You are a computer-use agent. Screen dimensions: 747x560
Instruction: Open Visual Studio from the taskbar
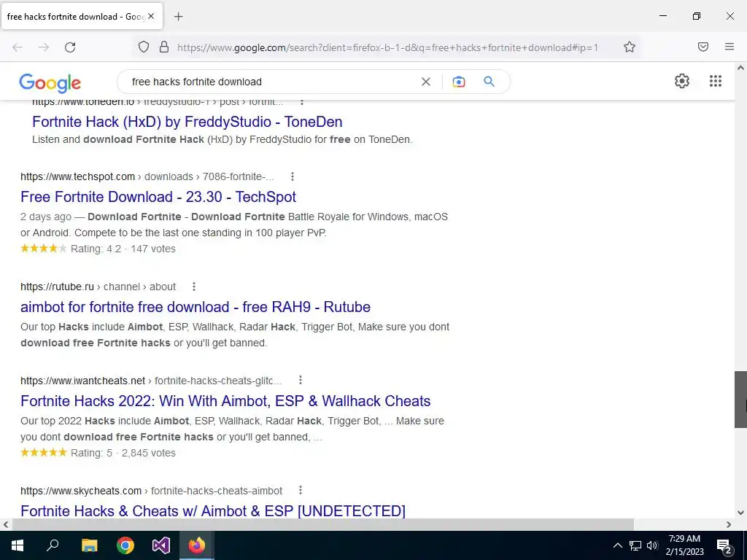click(161, 545)
